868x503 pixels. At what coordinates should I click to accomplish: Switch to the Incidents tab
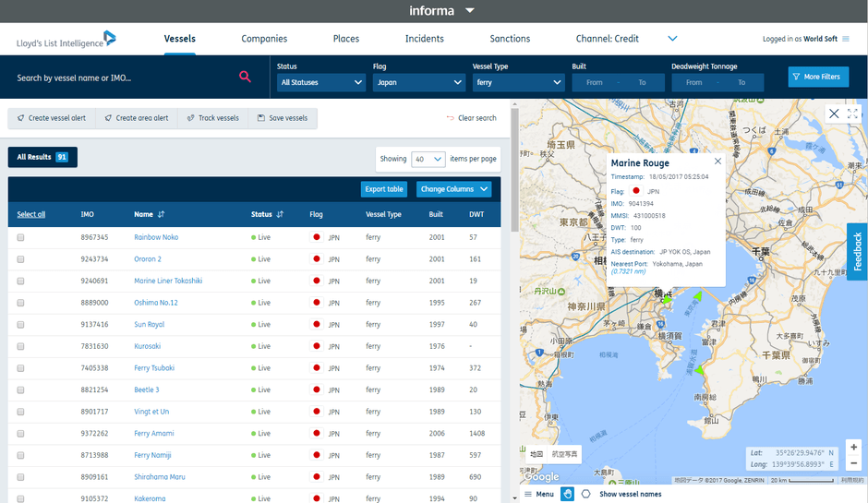pyautogui.click(x=424, y=39)
